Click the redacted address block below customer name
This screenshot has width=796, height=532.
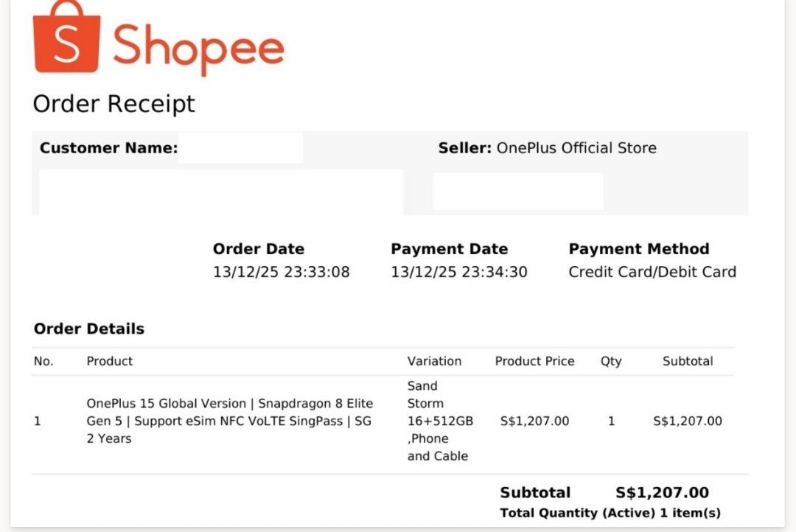pos(221,192)
